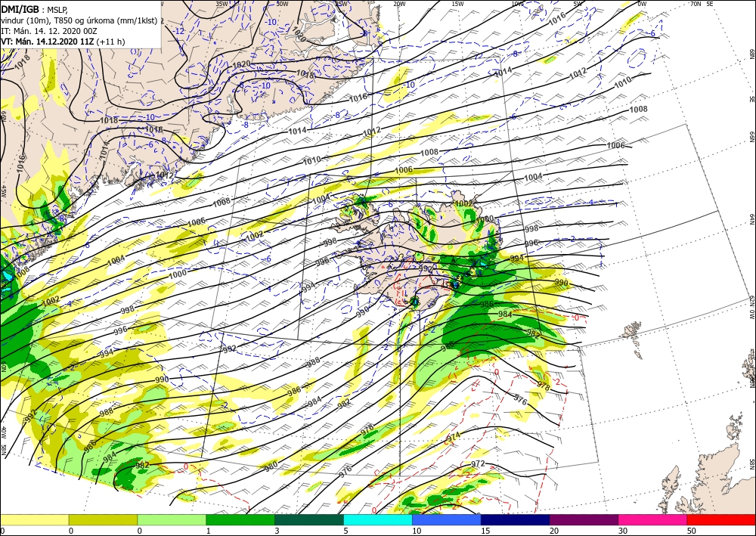Select the dark green 3–5 mm legend swatch
This screenshot has height=536, width=756.
pos(309,519)
